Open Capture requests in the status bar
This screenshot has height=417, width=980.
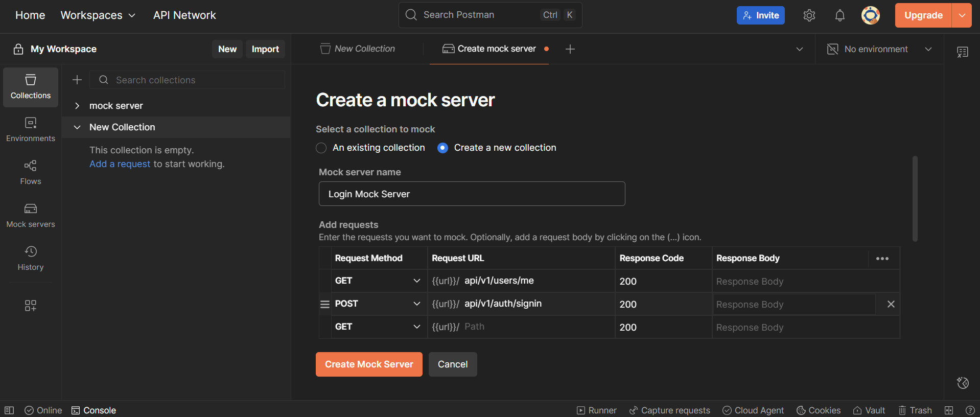(669, 410)
